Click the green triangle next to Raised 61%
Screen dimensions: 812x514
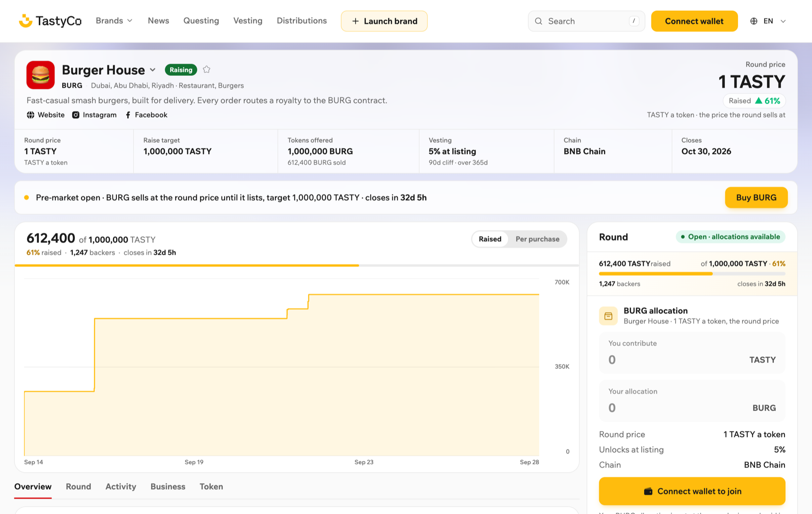click(759, 101)
